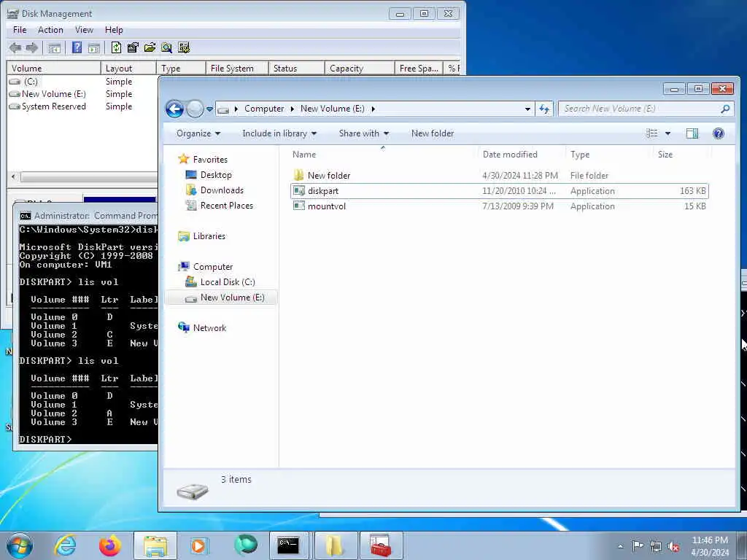The height and width of the screenshot is (560, 747).
Task: Expand the breadcrumb arrow after Computer
Action: tap(292, 109)
